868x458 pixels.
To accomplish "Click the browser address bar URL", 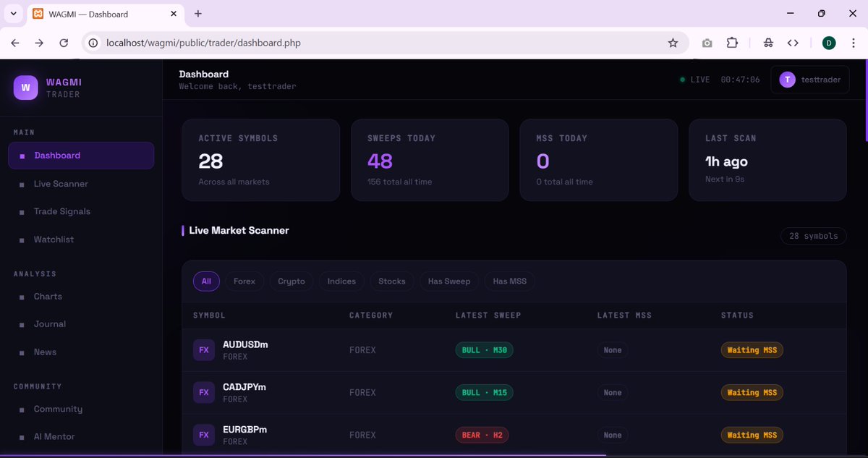I will coord(203,43).
